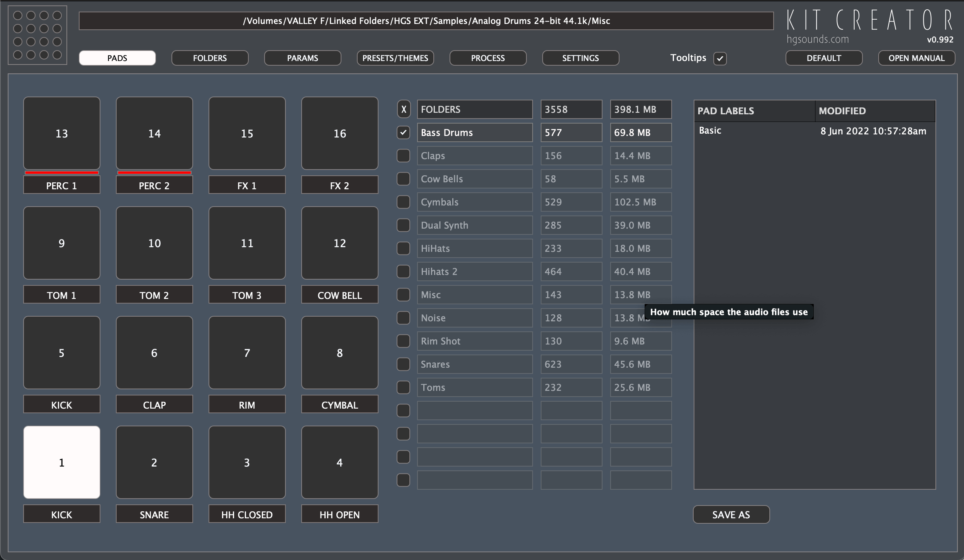Screen dimensions: 964x560
Task: Enable the Cymbals folder checkbox
Action: click(x=403, y=202)
